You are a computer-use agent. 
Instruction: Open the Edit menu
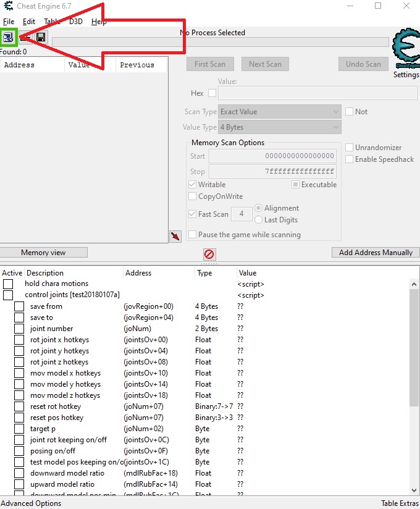(29, 22)
